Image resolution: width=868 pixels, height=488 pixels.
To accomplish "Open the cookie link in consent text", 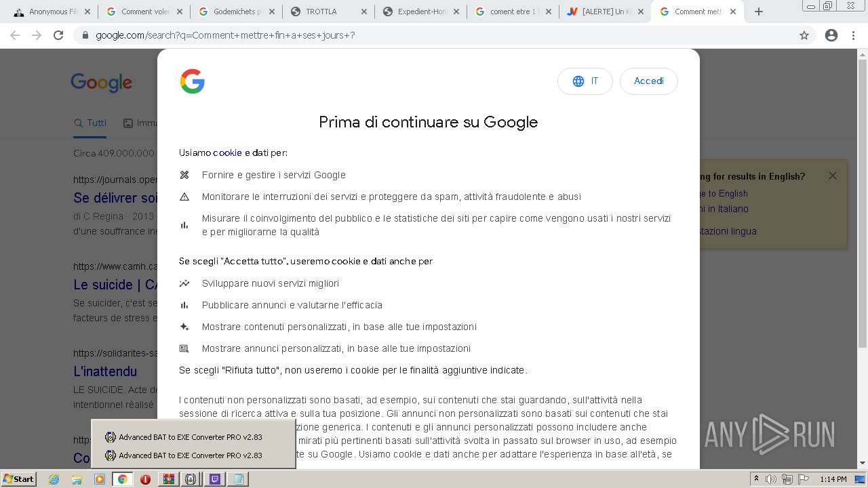I will pyautogui.click(x=227, y=153).
